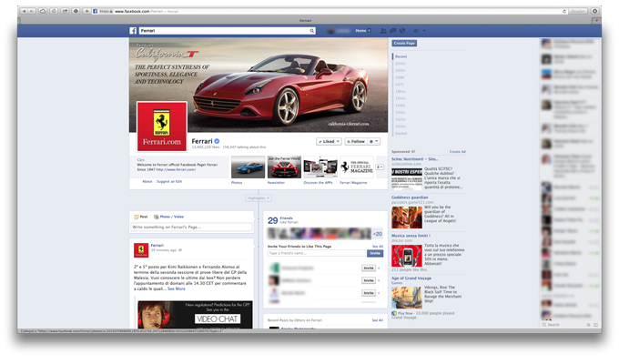Jump to Started on the timeline navigator
Viewport: 619px width, 364px height.
[401, 134]
